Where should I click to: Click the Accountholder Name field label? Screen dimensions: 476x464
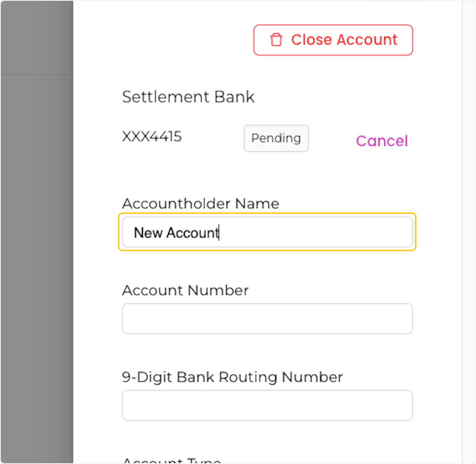(200, 203)
